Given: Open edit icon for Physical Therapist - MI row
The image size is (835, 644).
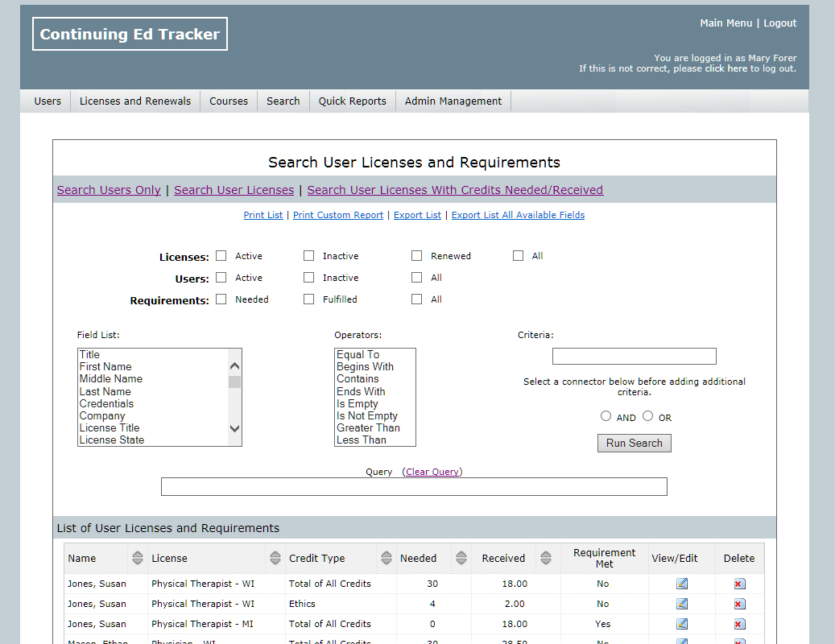Looking at the screenshot, I should pos(682,624).
